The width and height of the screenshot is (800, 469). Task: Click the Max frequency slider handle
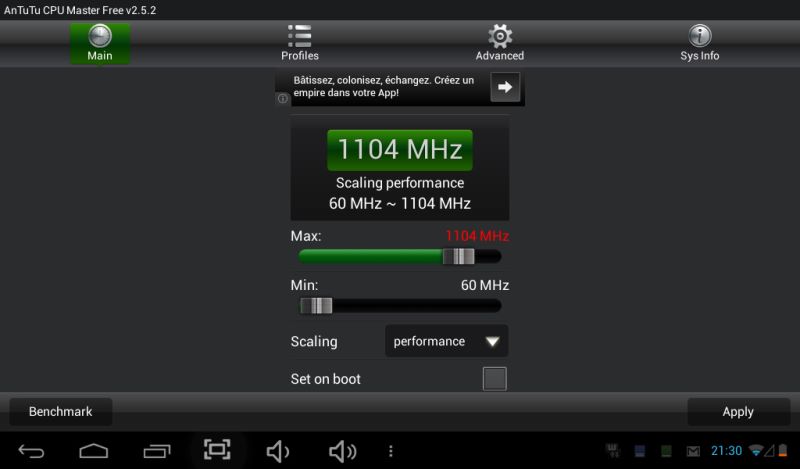click(458, 256)
